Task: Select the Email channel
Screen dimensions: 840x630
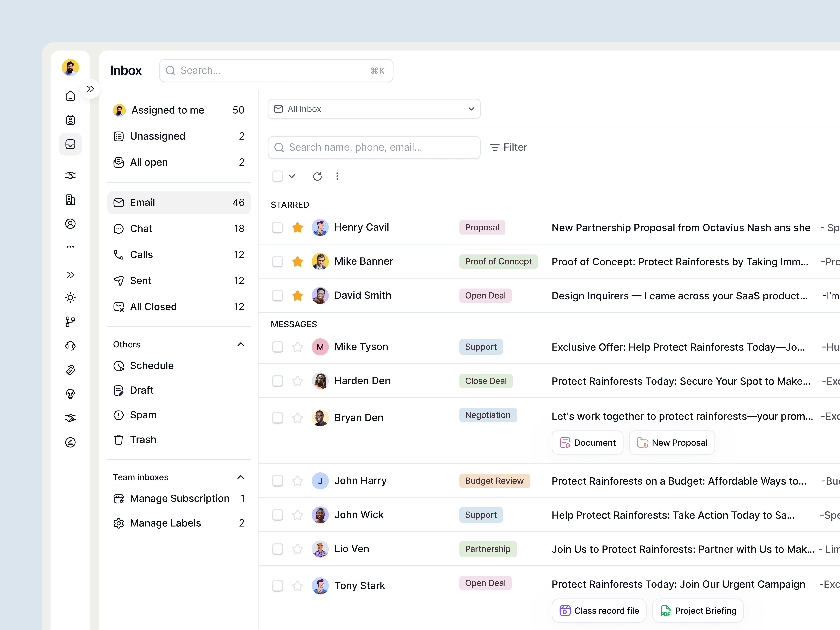Action: tap(179, 203)
